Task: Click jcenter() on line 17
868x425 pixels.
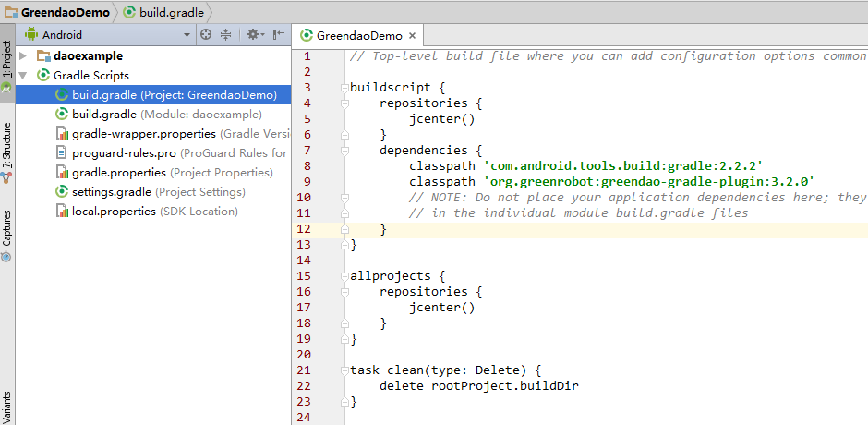Action: pyautogui.click(x=442, y=307)
